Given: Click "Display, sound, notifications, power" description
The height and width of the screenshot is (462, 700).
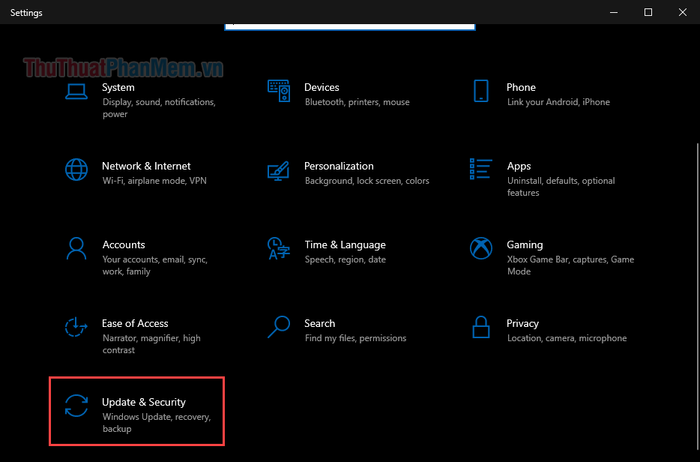Looking at the screenshot, I should 159,108.
